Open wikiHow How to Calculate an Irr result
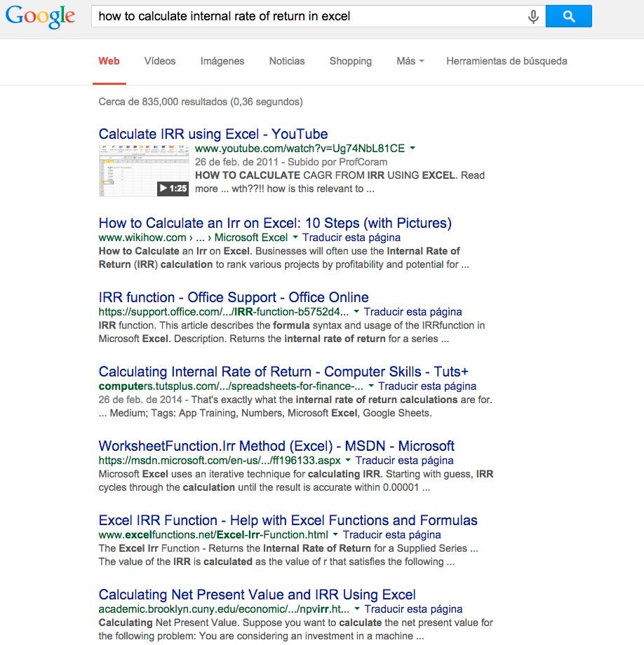This screenshot has width=644, height=645. [275, 223]
